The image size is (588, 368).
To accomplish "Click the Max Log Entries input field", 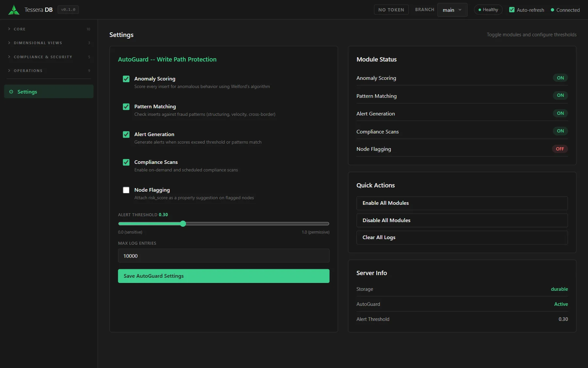I will (223, 256).
